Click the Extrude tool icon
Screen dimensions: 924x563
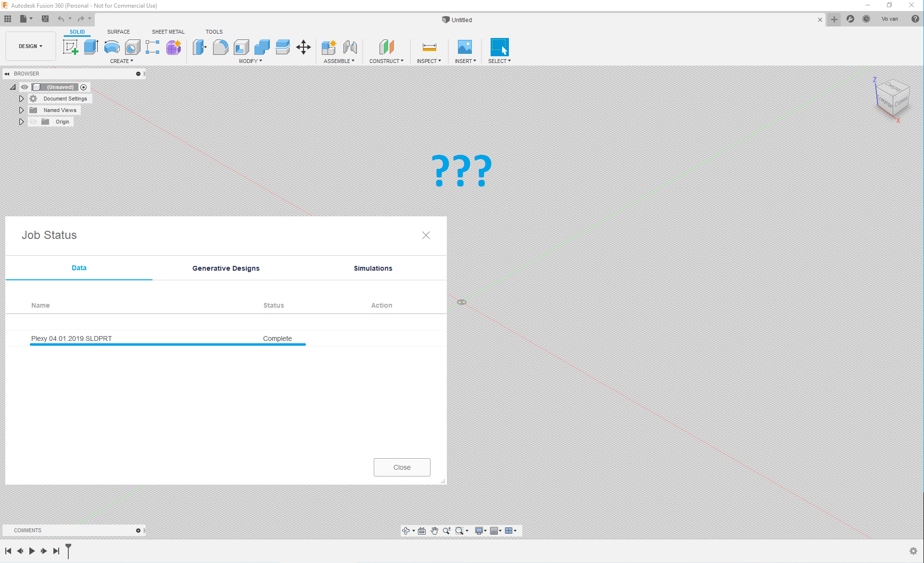click(x=91, y=47)
